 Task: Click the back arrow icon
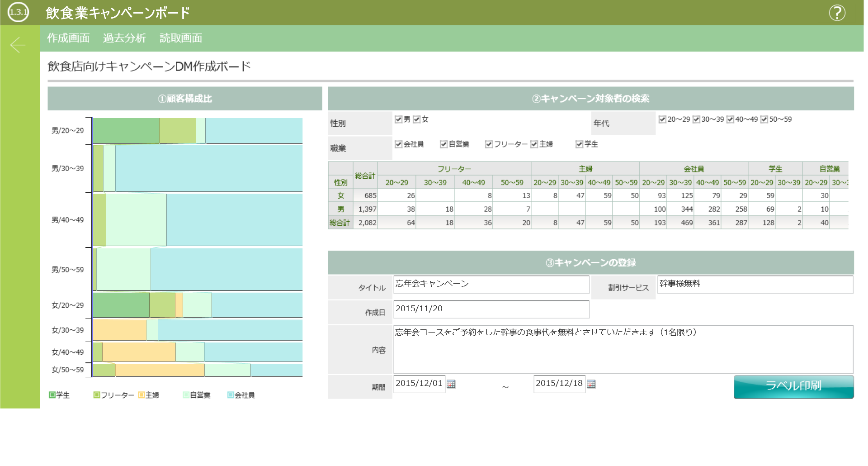tap(18, 45)
